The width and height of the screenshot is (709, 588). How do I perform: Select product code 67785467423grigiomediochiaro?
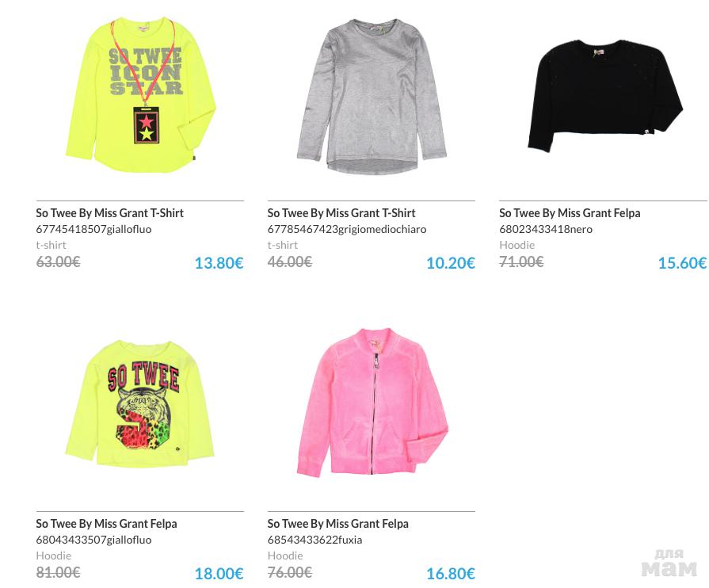pyautogui.click(x=347, y=229)
